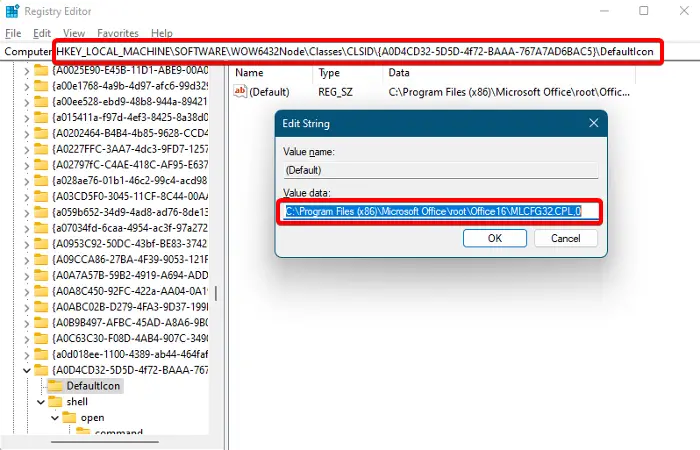
Task: Click the Value name field
Action: tap(441, 171)
